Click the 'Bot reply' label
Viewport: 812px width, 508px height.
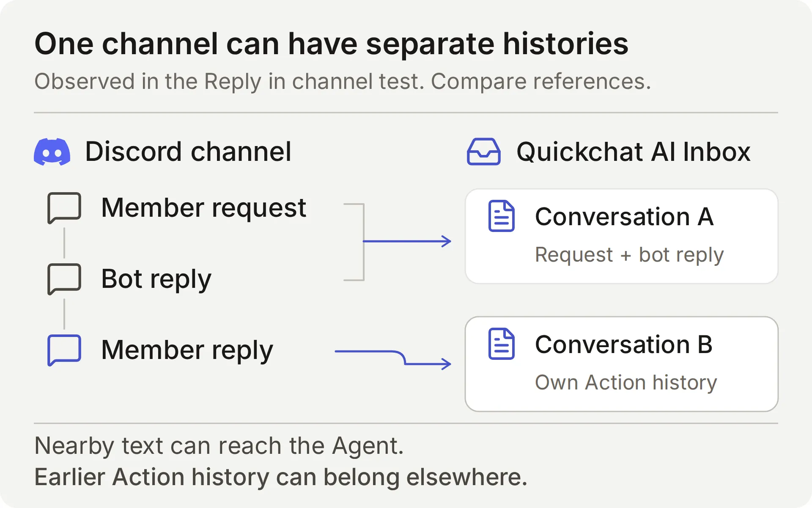[156, 279]
